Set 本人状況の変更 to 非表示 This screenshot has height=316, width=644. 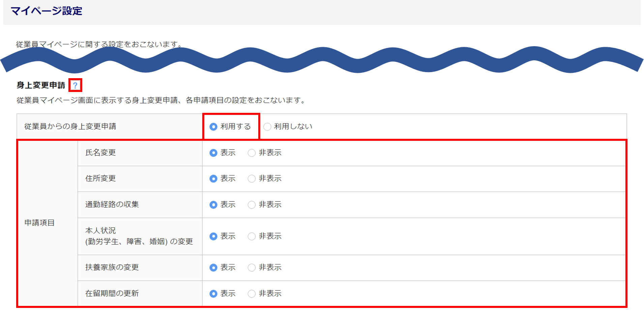click(252, 236)
